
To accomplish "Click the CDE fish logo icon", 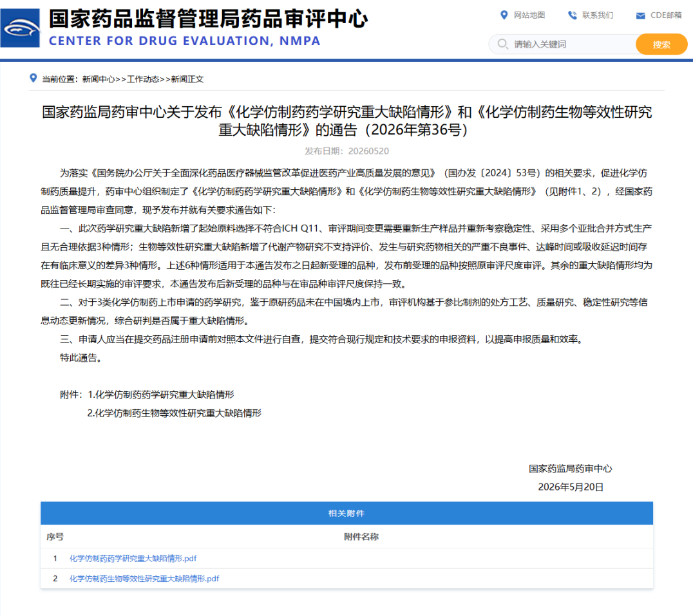I will pyautogui.click(x=20, y=28).
